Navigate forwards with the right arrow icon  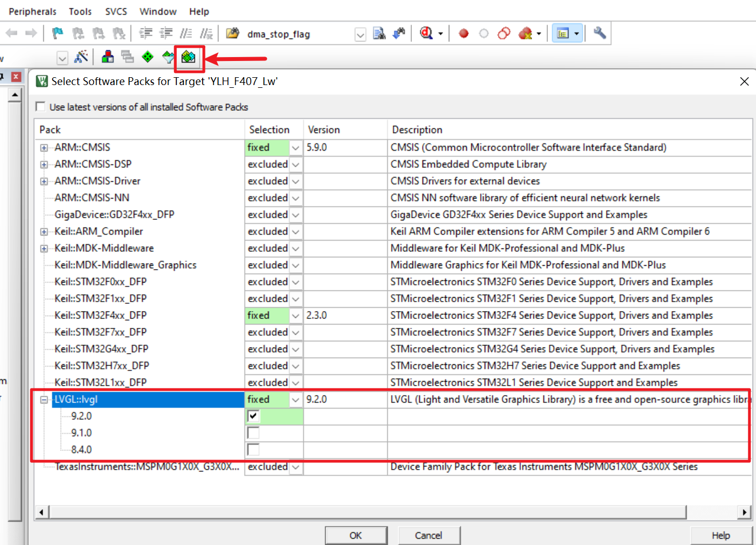[x=31, y=34]
